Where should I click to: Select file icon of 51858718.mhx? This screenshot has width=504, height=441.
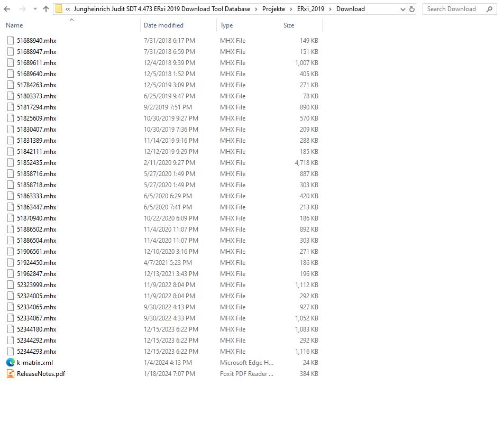[x=11, y=185]
